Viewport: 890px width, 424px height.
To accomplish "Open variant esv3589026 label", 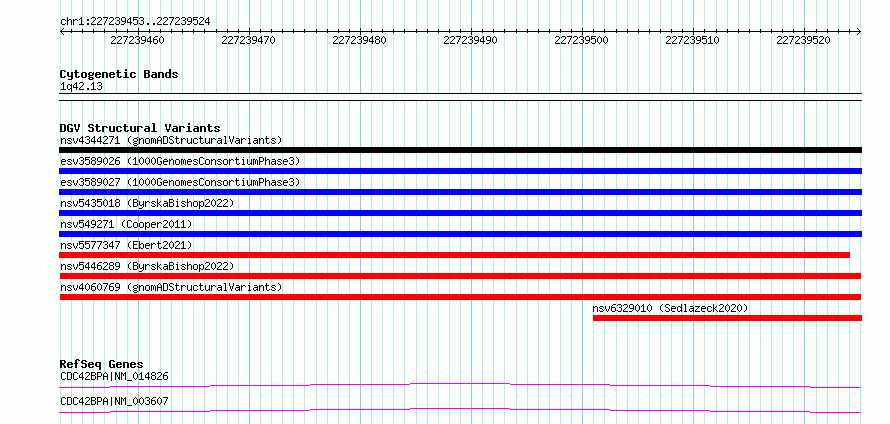I will pos(179,161).
